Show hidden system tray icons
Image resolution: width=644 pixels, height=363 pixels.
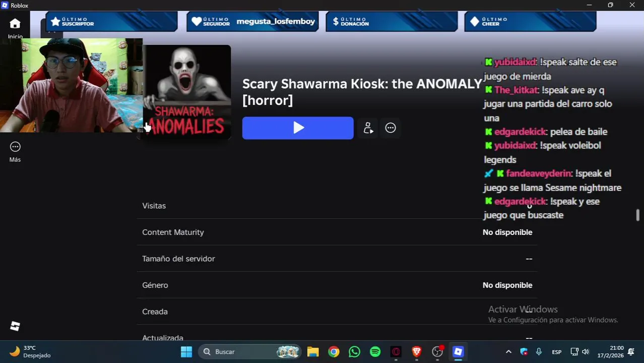point(508,351)
